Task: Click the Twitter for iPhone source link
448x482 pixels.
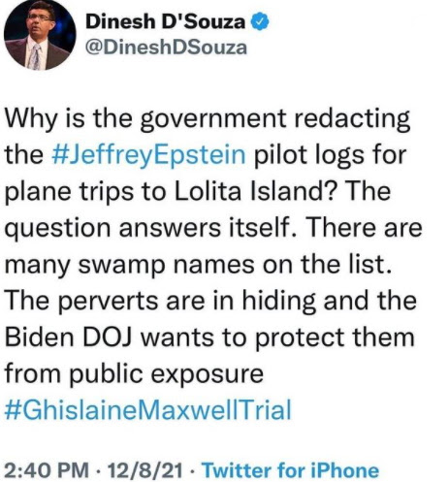Action: coord(290,470)
